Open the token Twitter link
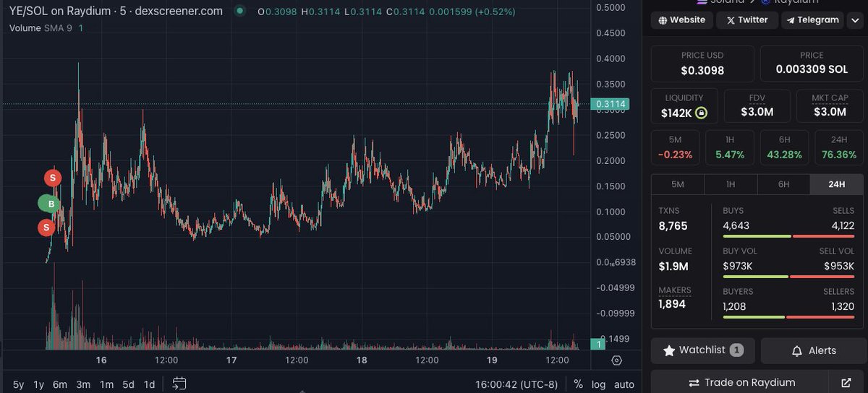 click(746, 20)
